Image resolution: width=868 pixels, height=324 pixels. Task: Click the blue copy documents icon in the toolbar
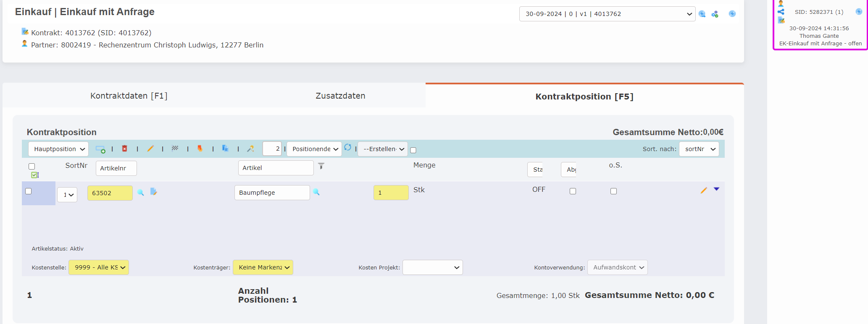[225, 148]
